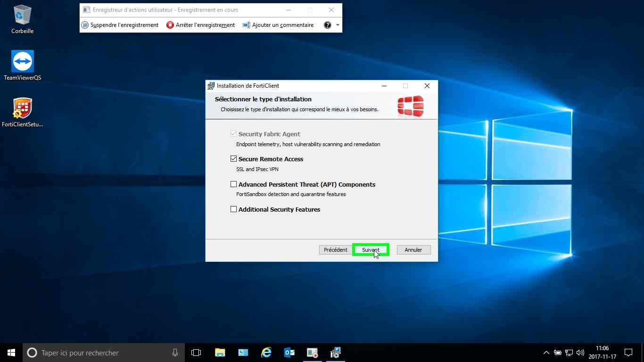Click the taskbar clock showing 11:06
The width and height of the screenshot is (644, 362).
602,353
